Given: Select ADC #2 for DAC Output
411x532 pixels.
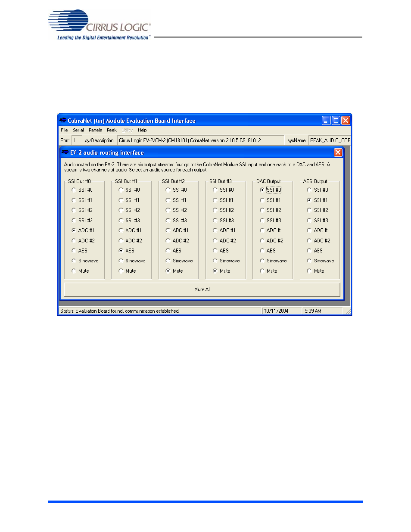Looking at the screenshot, I should click(x=272, y=241).
